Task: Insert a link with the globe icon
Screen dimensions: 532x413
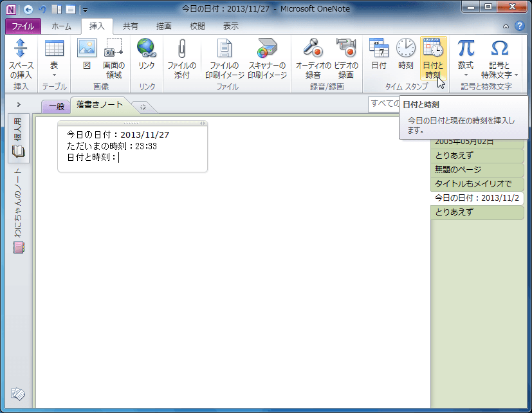Action: tap(147, 54)
